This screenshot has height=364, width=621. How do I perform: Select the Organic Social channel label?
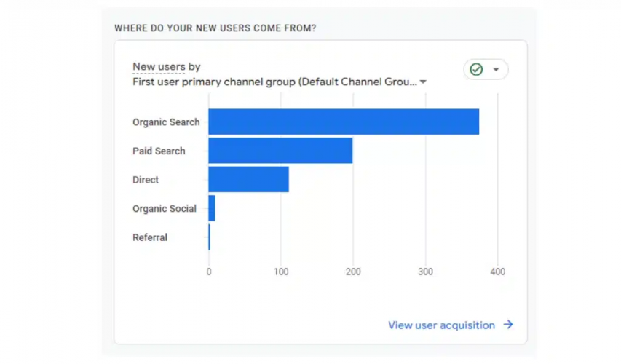(165, 208)
